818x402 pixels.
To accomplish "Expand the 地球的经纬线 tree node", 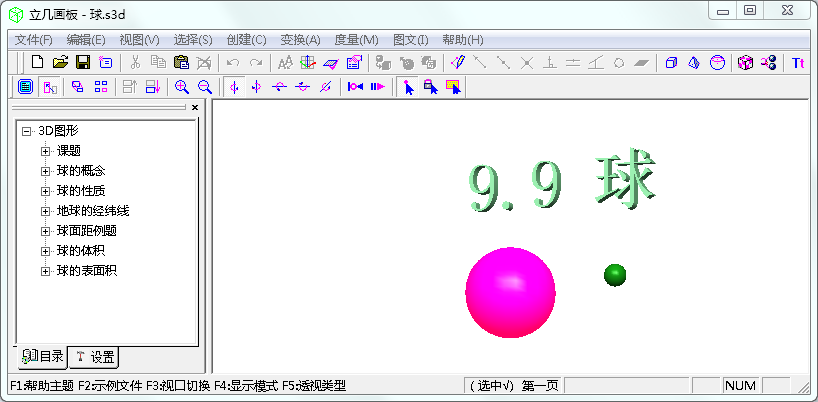I will coord(45,211).
